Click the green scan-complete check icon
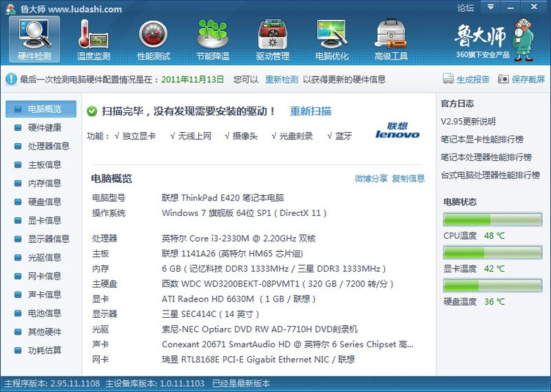 pyautogui.click(x=92, y=112)
